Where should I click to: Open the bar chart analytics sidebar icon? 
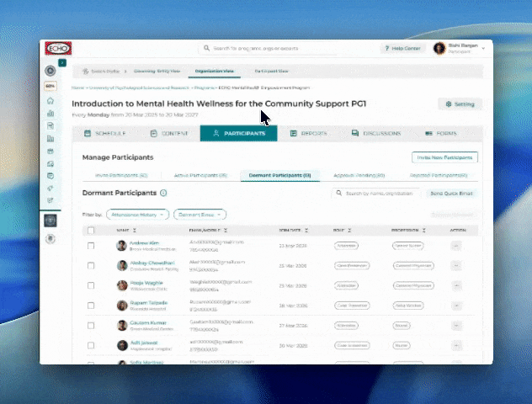51,114
